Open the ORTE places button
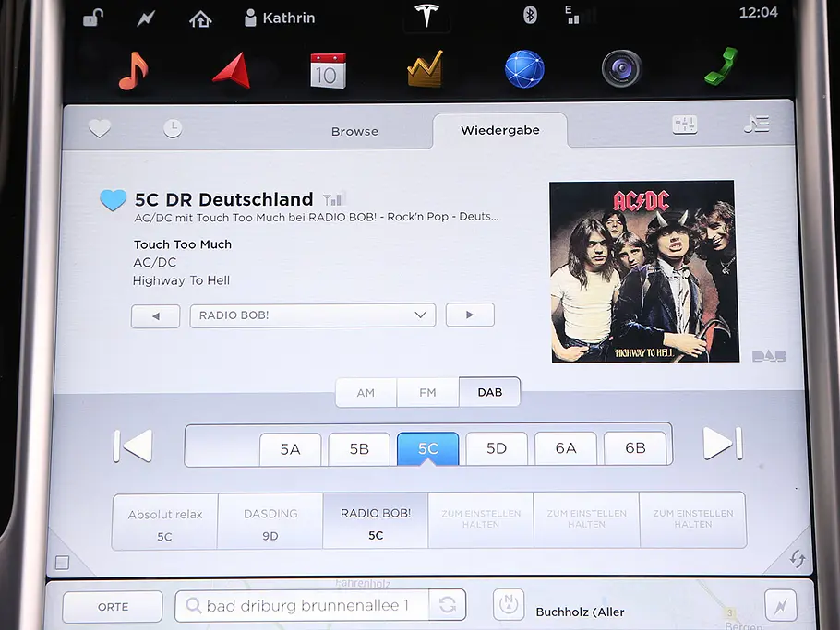Screen dimensions: 840x630 (113, 606)
